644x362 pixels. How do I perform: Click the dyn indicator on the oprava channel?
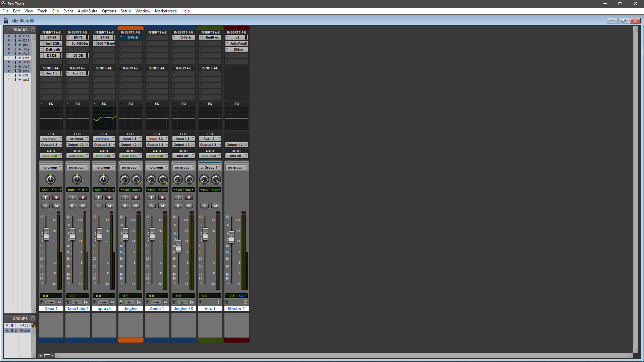103,302
